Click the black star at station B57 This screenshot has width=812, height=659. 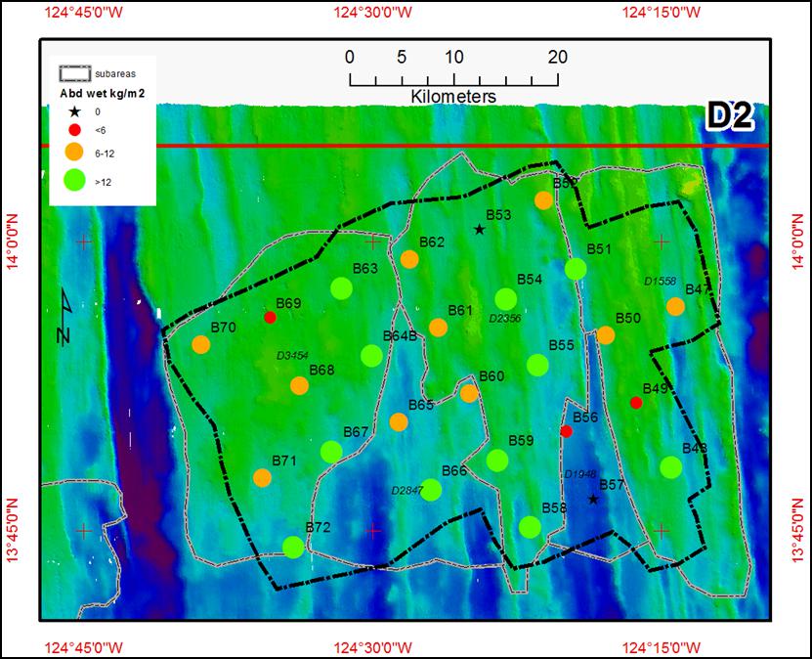coord(593,500)
